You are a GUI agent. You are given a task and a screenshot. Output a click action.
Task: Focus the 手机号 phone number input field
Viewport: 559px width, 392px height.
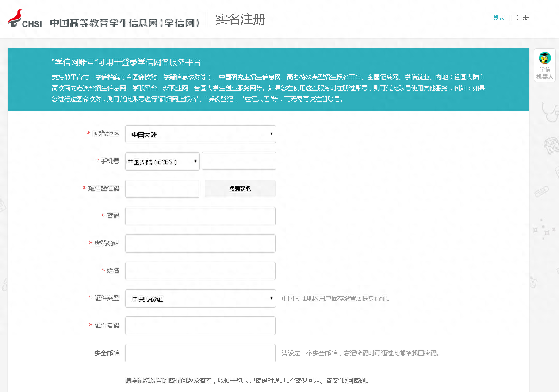click(239, 161)
